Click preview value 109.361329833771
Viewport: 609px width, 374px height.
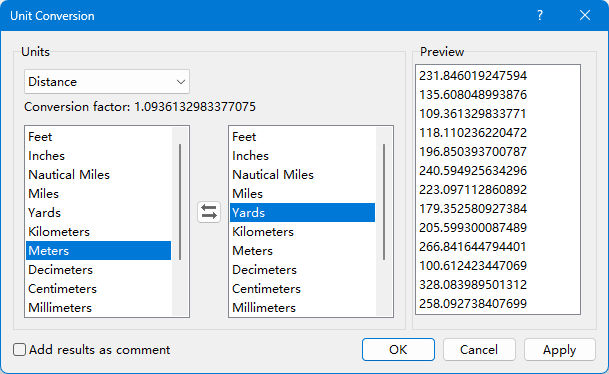tap(473, 113)
